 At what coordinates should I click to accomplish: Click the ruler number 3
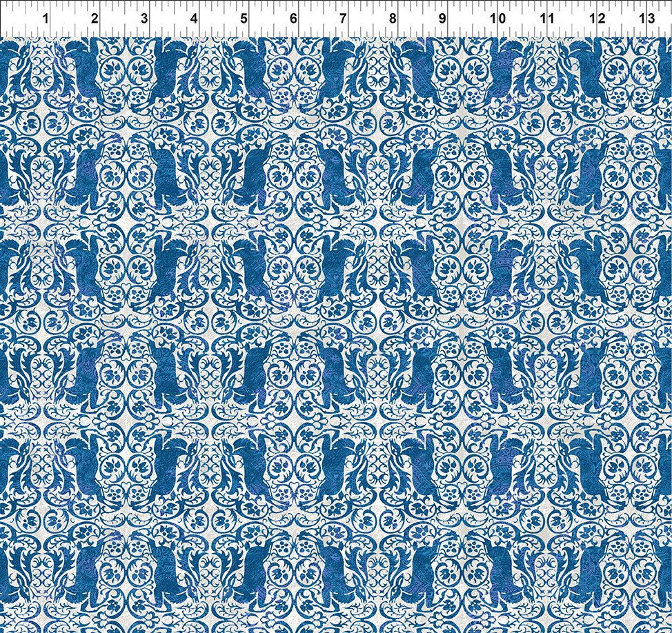pyautogui.click(x=144, y=19)
